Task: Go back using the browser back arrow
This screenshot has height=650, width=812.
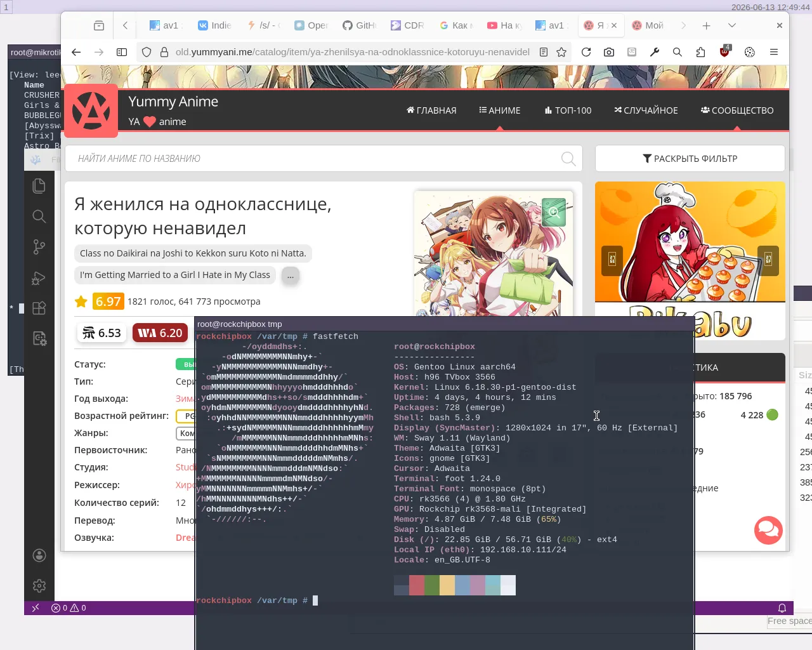Action: click(76, 52)
